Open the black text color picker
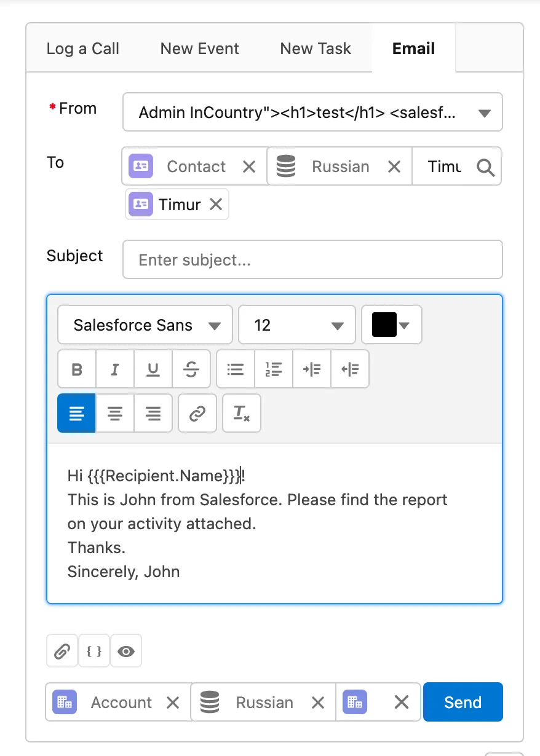 [391, 325]
